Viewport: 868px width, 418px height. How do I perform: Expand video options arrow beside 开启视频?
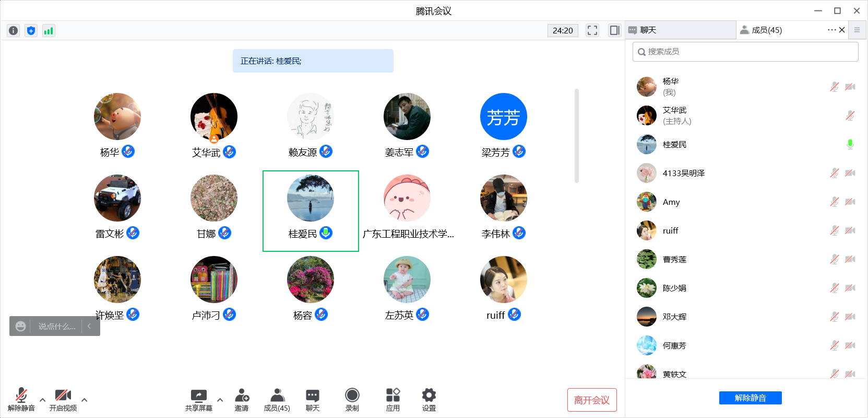(85, 400)
